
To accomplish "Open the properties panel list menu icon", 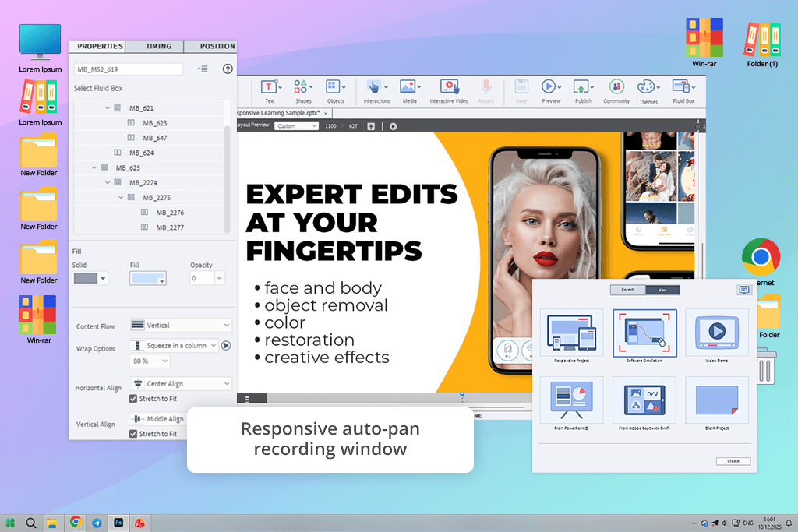I will 203,69.
